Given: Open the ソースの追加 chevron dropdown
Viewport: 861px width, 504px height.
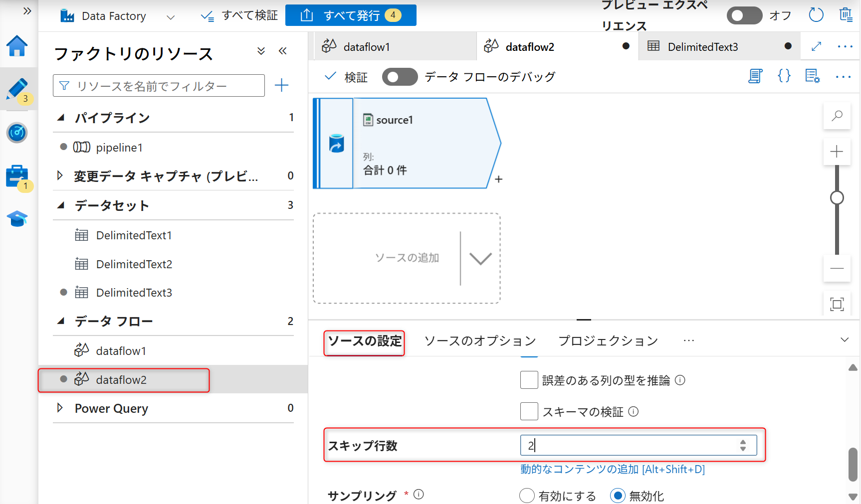Looking at the screenshot, I should click(x=480, y=258).
